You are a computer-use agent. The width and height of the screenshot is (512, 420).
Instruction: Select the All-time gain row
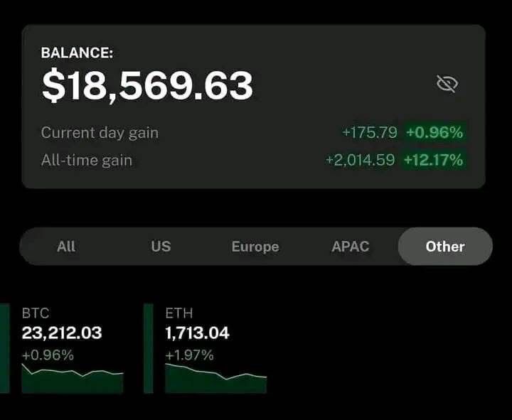tap(87, 160)
